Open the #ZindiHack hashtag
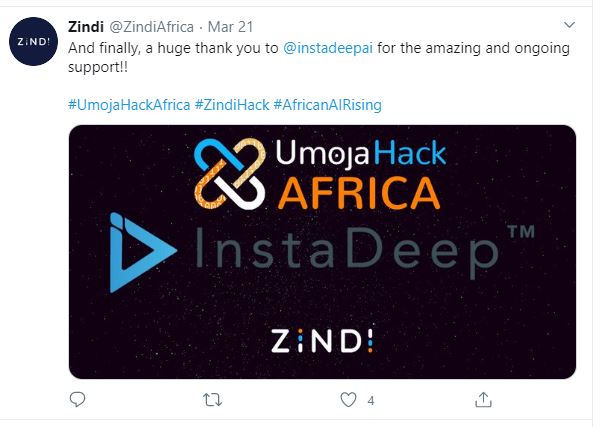Viewport: 615px width, 427px height. click(x=232, y=105)
